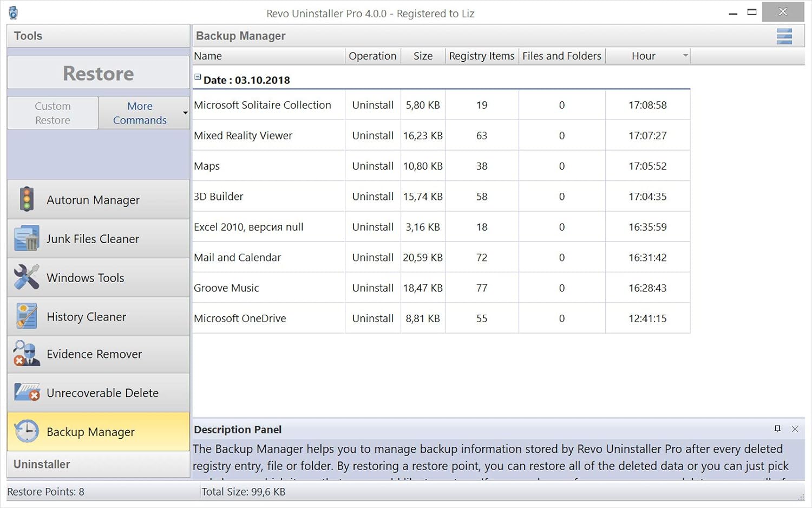812x508 pixels.
Task: Open History Cleaner tool
Action: pyautogui.click(x=98, y=317)
